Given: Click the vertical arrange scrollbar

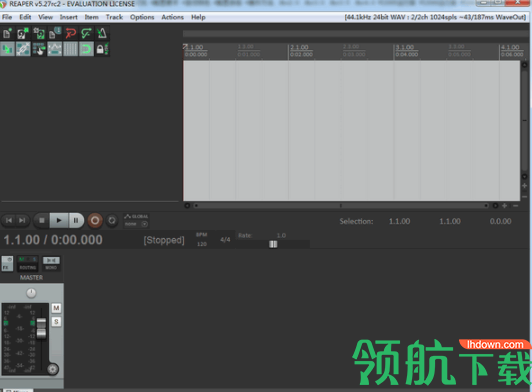Looking at the screenshot, I should click(x=525, y=120).
